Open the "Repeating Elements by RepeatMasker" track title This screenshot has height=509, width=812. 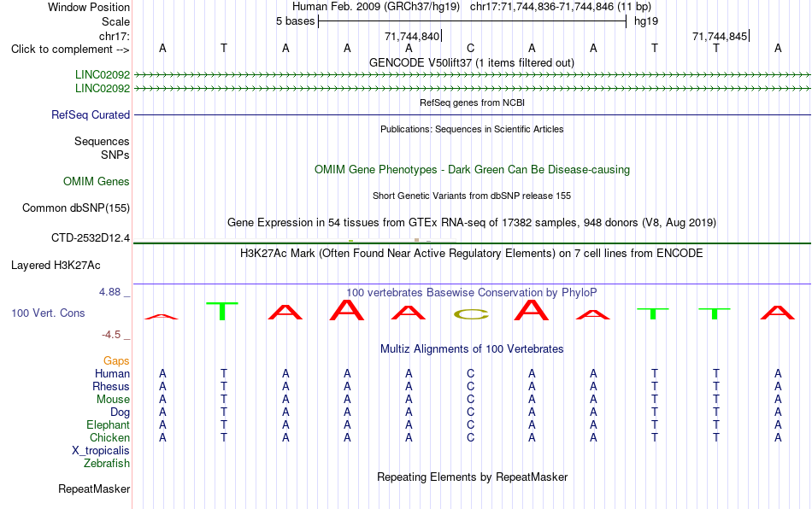(473, 477)
